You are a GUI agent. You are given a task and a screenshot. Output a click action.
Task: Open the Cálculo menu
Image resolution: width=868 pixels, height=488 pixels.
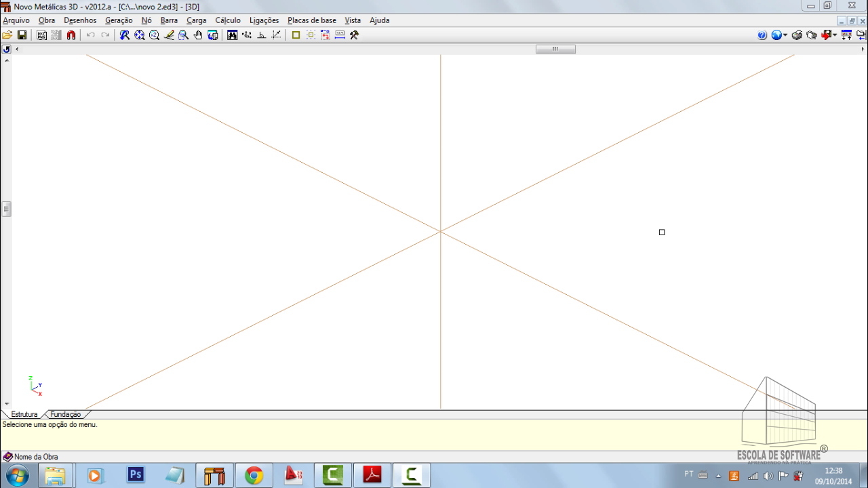[x=228, y=20]
